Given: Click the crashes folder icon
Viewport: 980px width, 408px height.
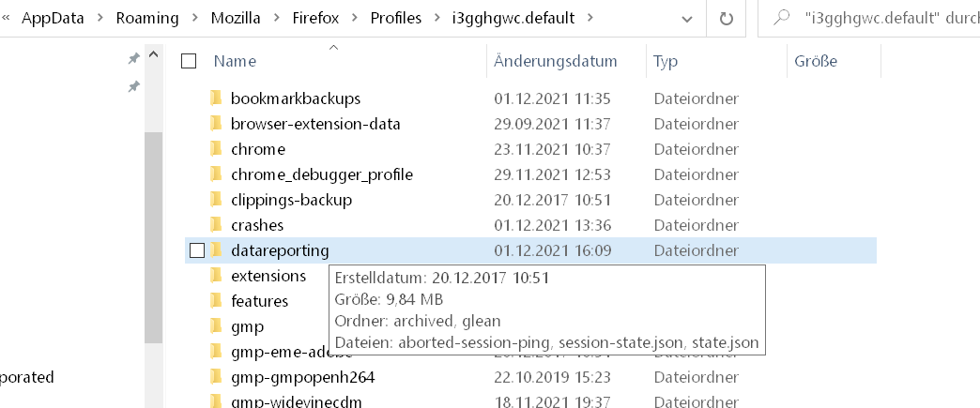Looking at the screenshot, I should point(216,225).
